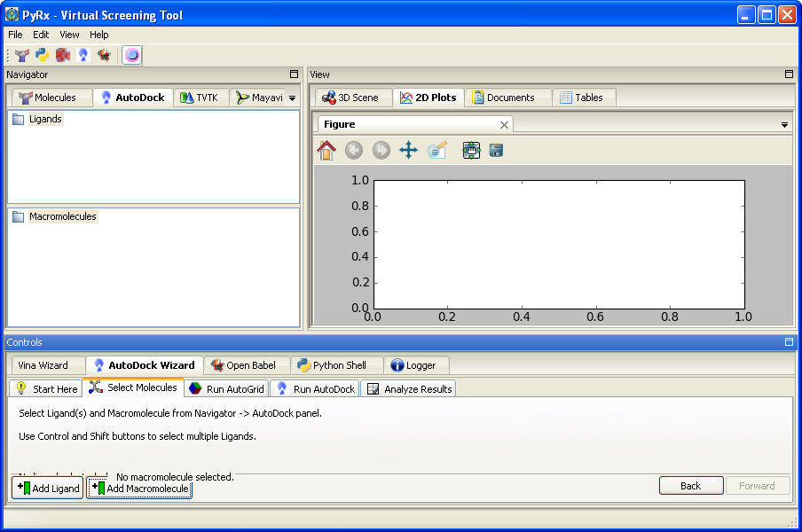The width and height of the screenshot is (802, 532).
Task: Click the blue AutoDock icon in toolbar
Action: coord(83,55)
